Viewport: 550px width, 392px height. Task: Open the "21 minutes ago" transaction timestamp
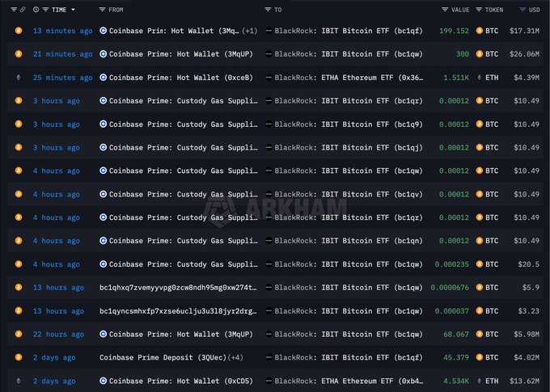[62, 54]
